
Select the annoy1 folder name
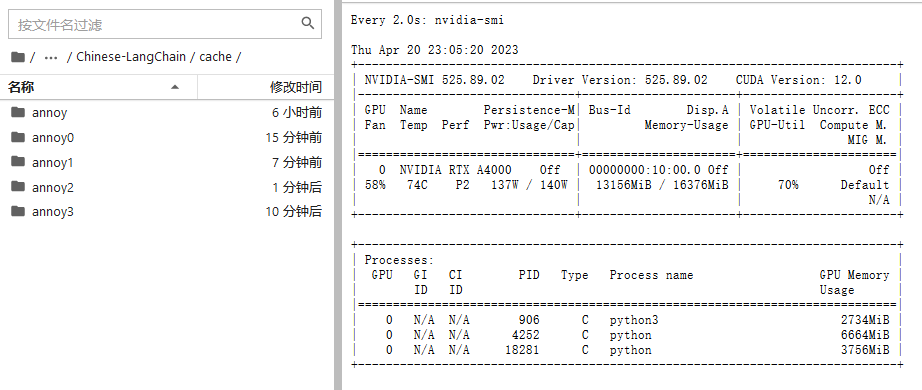click(52, 162)
